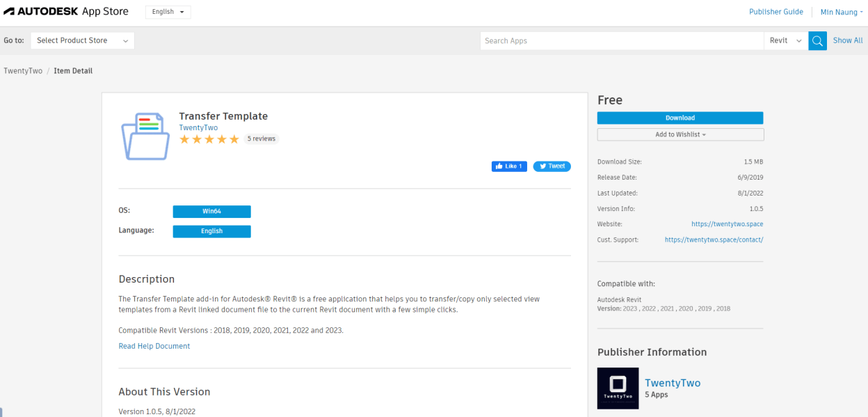Open the twentytwo.space/contact support link
Viewport: 868px width, 417px height.
pos(714,239)
